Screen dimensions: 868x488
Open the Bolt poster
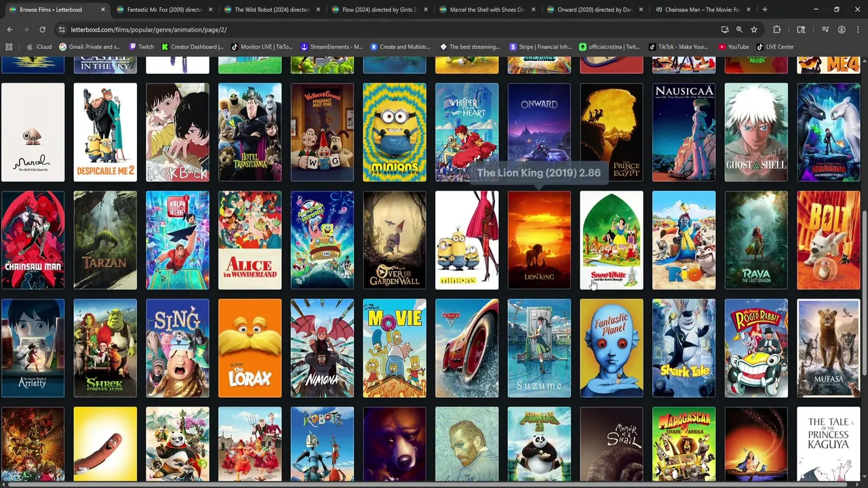tap(829, 241)
